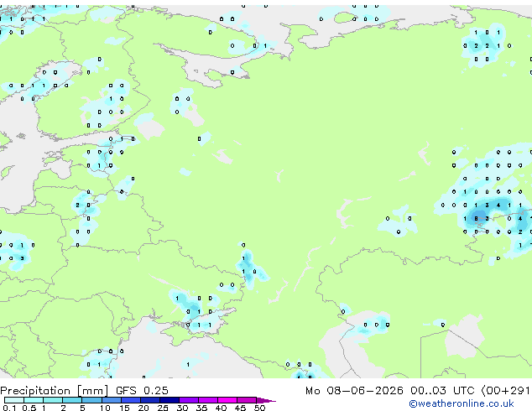
Task: Click the 20–25 mm legend swatch
Action: (150, 400)
